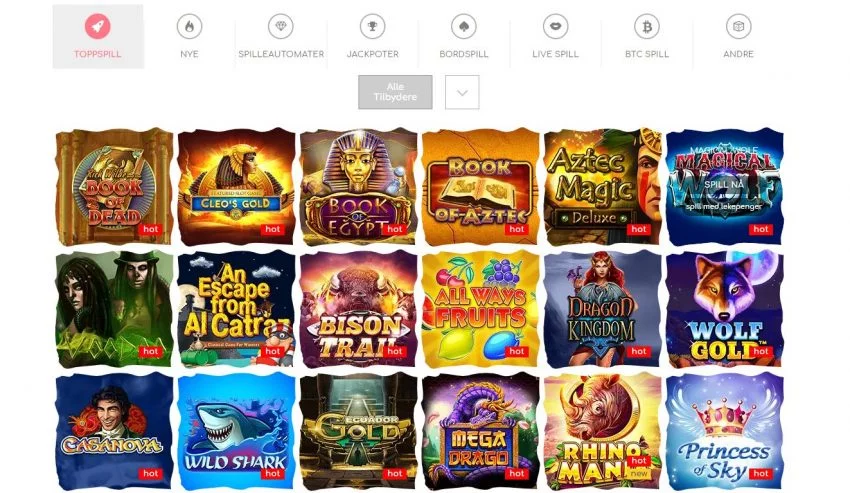This screenshot has width=850, height=493.
Task: Click the Alle Tilbydere button
Action: point(395,92)
